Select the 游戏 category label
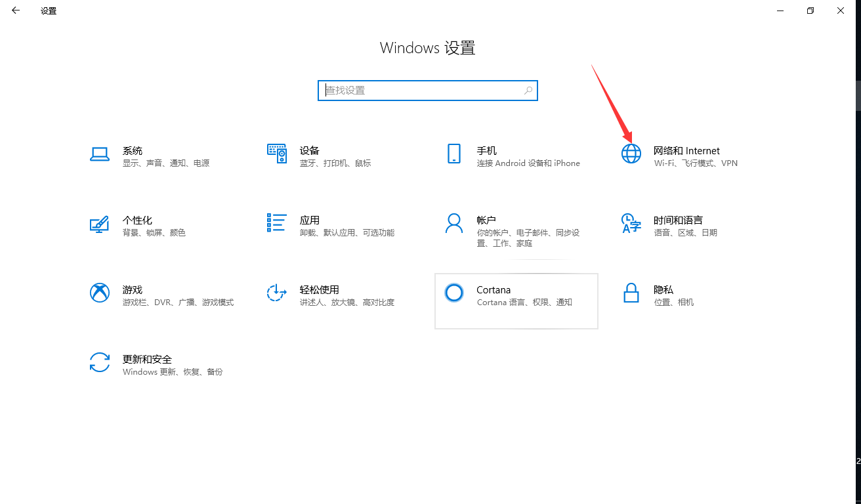This screenshot has width=861, height=504. (133, 290)
